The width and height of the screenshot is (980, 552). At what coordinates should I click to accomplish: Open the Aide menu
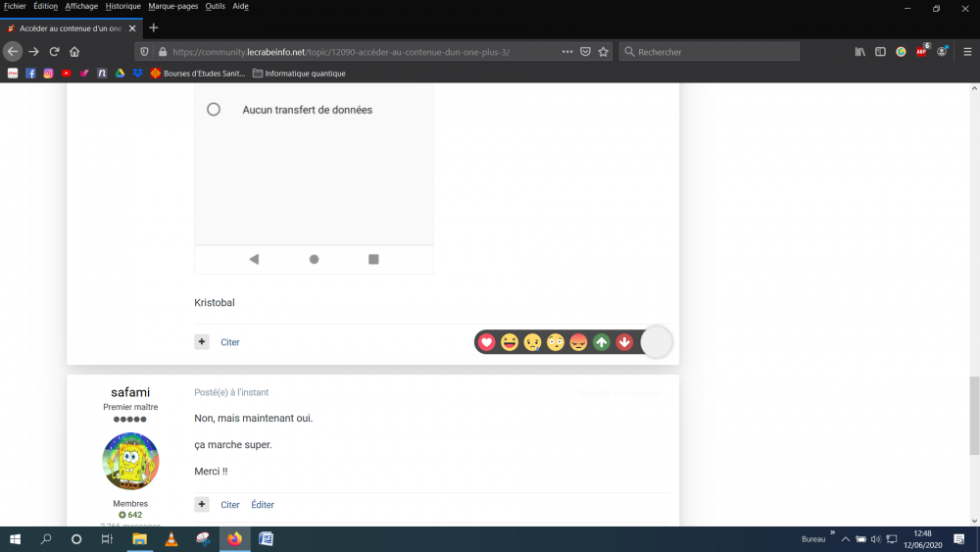point(241,6)
